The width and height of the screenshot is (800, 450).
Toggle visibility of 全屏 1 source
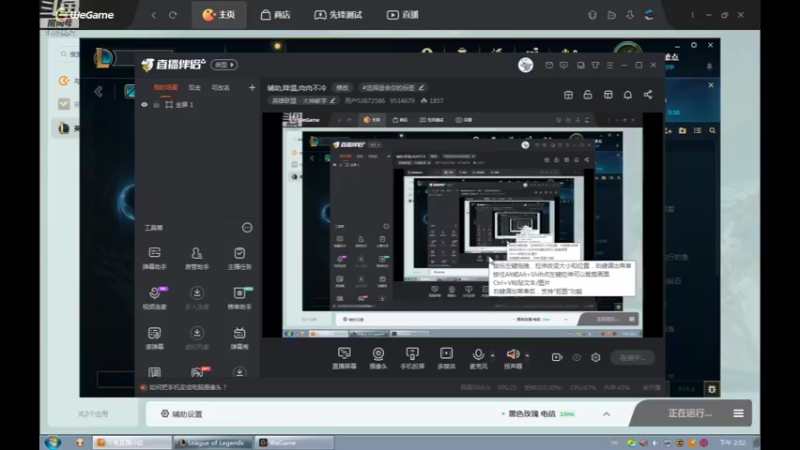tap(144, 105)
